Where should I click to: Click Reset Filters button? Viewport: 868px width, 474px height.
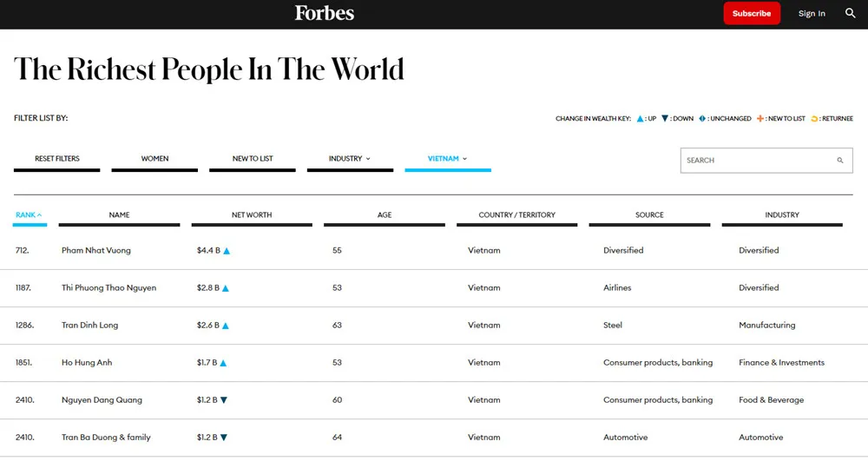click(57, 159)
